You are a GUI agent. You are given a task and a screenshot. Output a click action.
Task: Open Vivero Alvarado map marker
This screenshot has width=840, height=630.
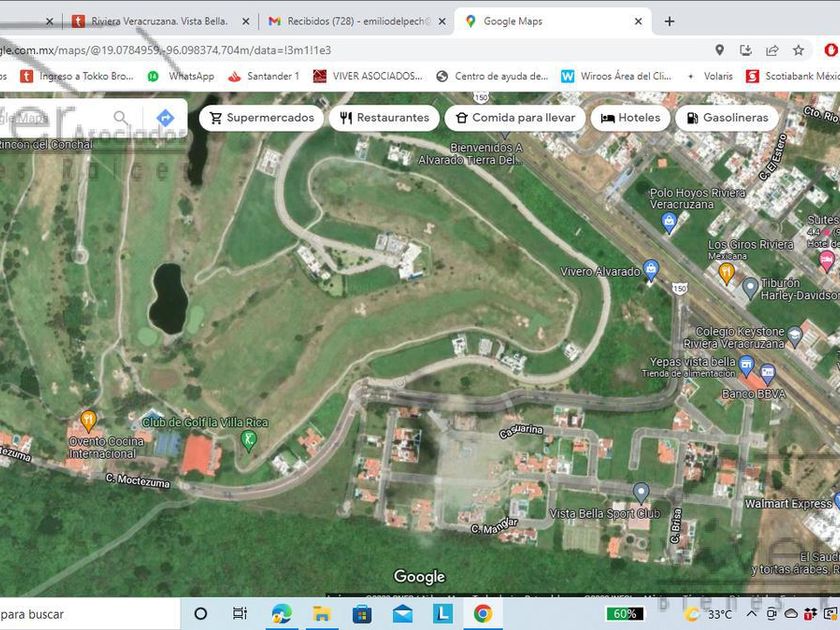[x=651, y=270]
